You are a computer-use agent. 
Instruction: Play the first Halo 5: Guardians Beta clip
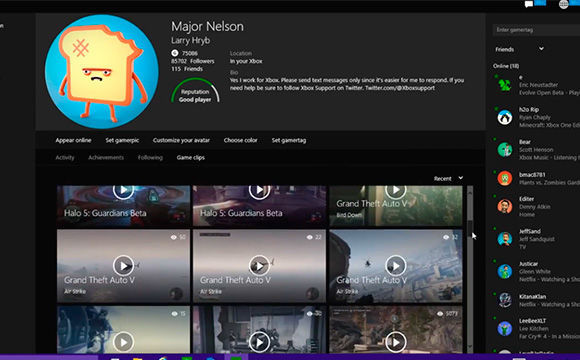point(123,190)
